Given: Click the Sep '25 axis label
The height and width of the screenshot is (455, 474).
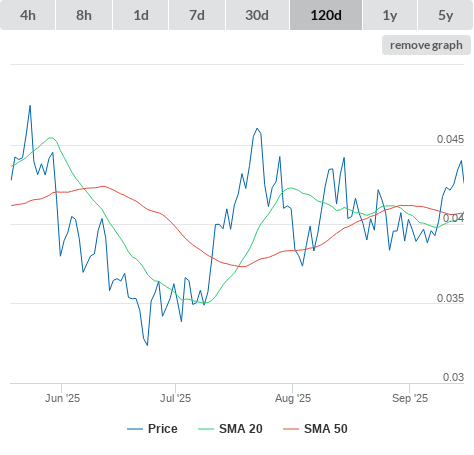Looking at the screenshot, I should (410, 398).
